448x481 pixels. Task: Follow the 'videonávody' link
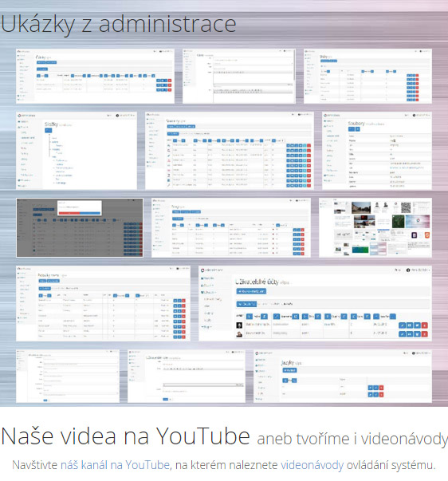coord(312,465)
